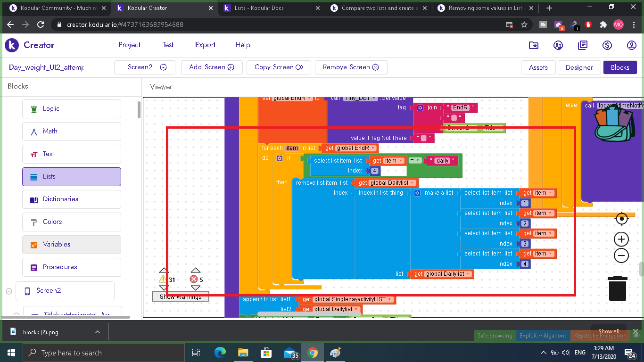The height and width of the screenshot is (362, 644).
Task: Select the Colors block category
Action: (71, 222)
